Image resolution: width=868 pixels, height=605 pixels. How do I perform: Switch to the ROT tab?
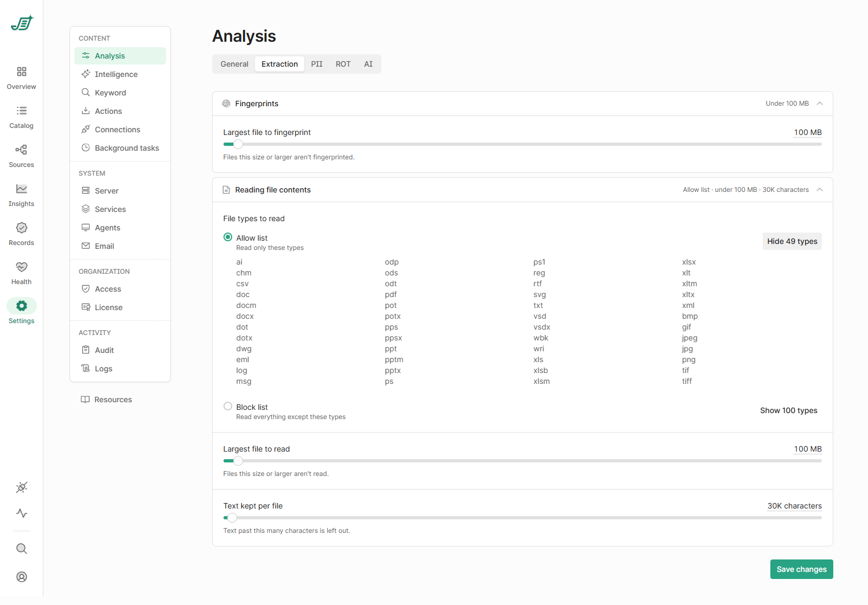(x=343, y=64)
